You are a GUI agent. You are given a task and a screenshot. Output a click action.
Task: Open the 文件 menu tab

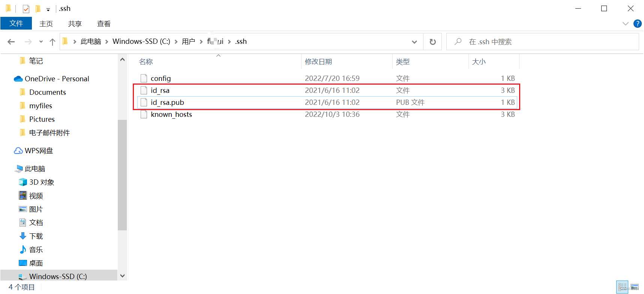(16, 23)
